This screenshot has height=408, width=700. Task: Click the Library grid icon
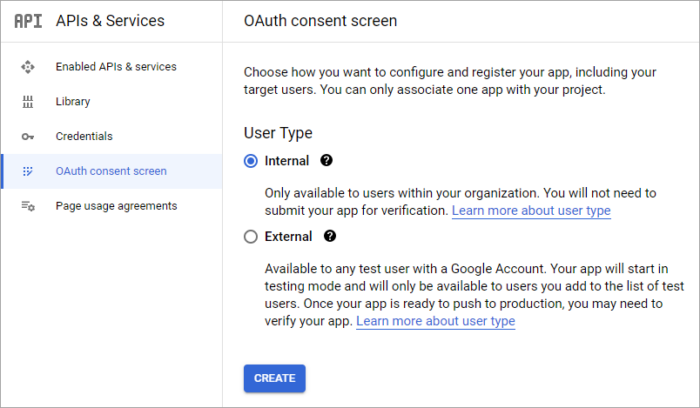(x=28, y=102)
